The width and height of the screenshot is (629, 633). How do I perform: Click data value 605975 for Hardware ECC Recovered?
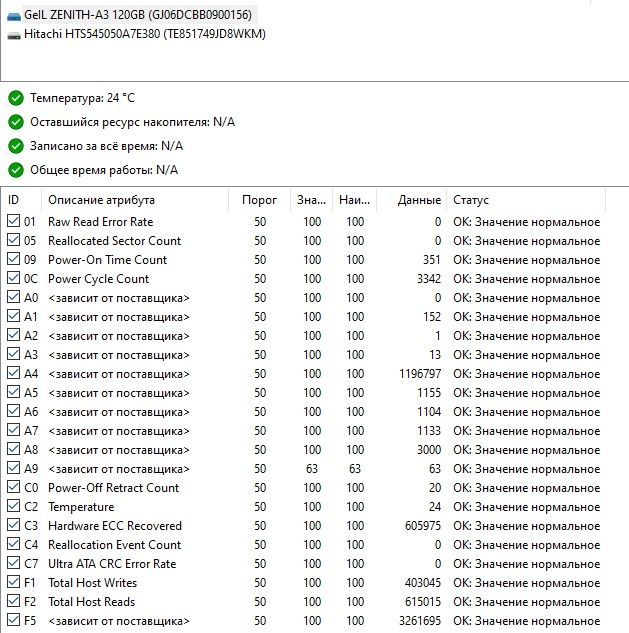(x=423, y=526)
